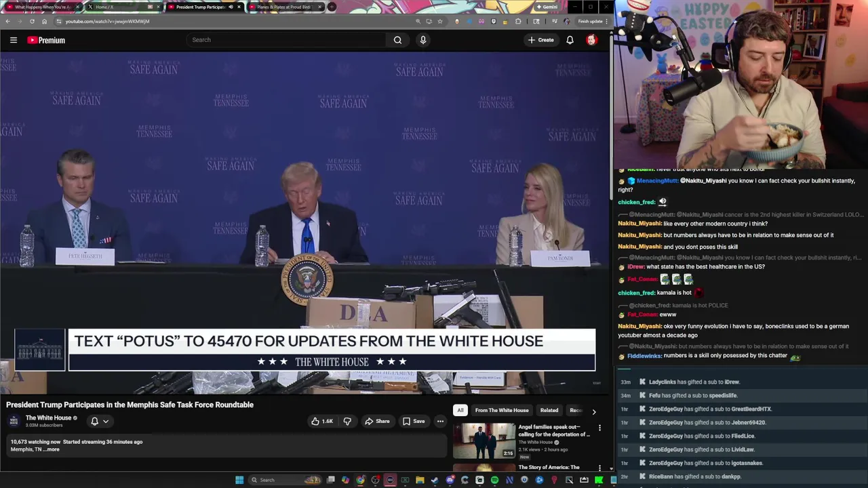Open the YouTube hamburger guide menu
Image resolution: width=868 pixels, height=488 pixels.
click(x=14, y=40)
